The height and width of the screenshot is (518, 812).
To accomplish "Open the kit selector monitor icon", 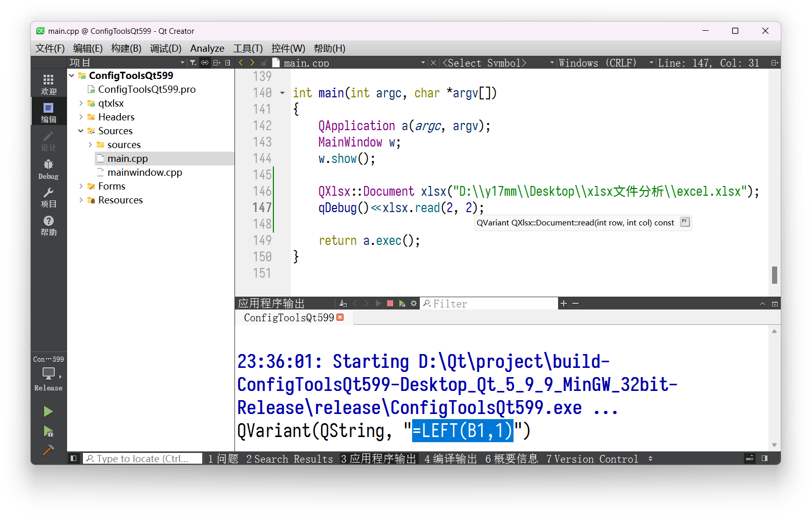I will (x=49, y=374).
